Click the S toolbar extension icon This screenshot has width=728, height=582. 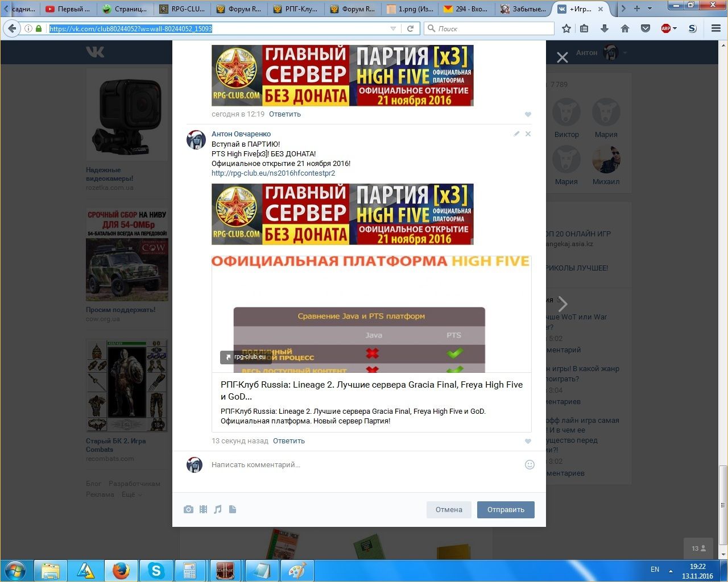pyautogui.click(x=692, y=28)
